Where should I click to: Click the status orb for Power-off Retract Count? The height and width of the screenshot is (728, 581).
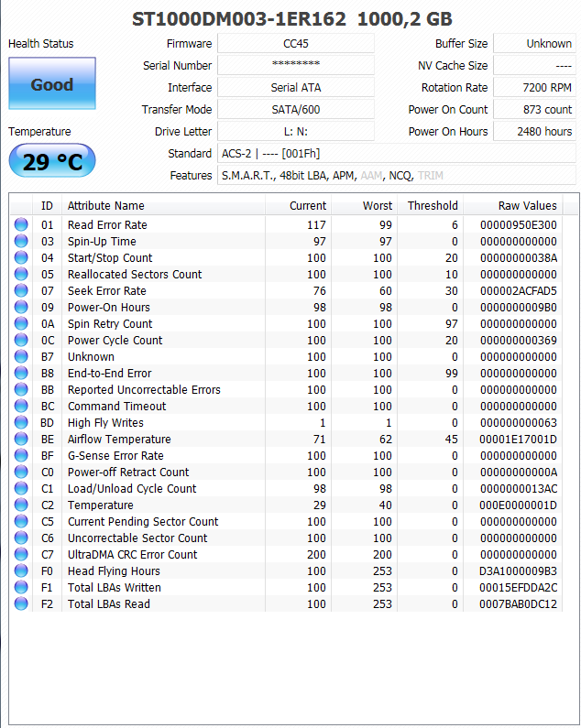point(21,472)
